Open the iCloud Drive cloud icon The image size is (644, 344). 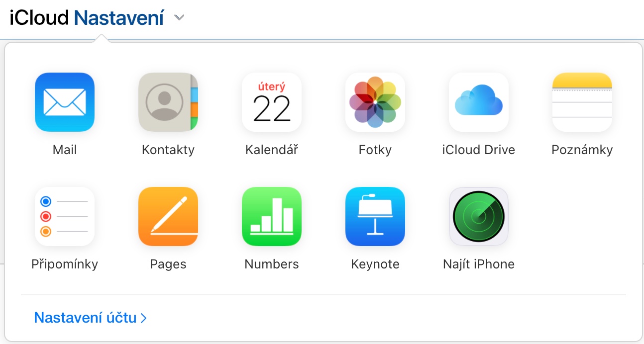[x=479, y=102]
